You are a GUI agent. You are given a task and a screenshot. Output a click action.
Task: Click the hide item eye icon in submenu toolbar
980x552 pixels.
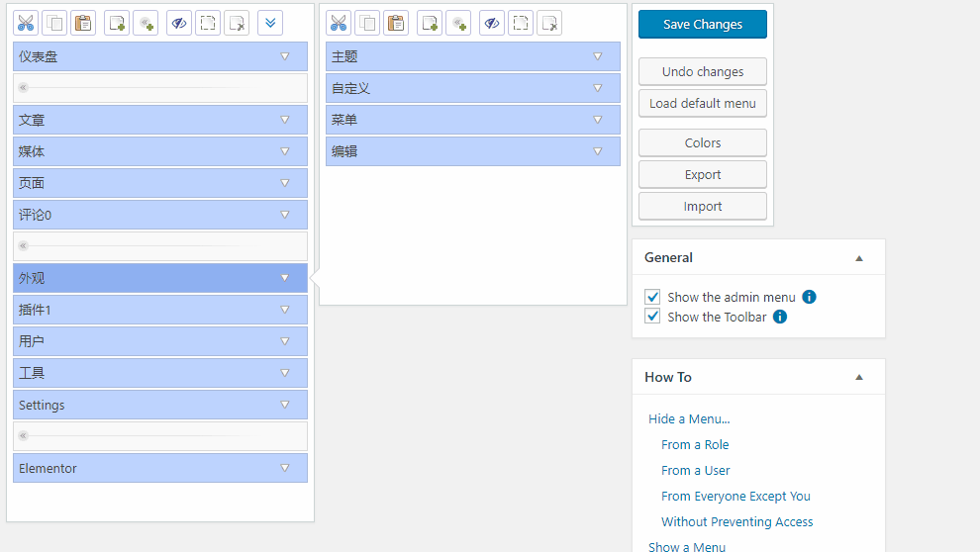pos(492,24)
